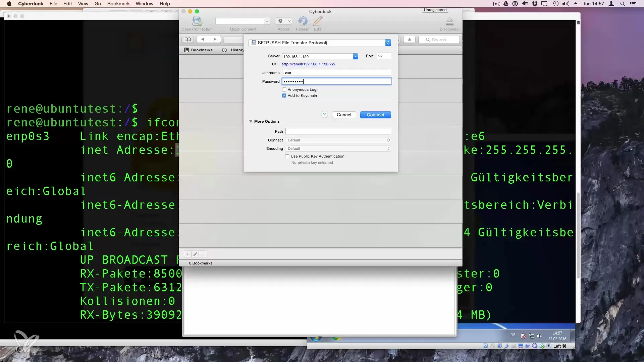Open the sftp://rene@192.168.1.120:22/ URL link
This screenshot has height=362, width=644.
point(308,64)
